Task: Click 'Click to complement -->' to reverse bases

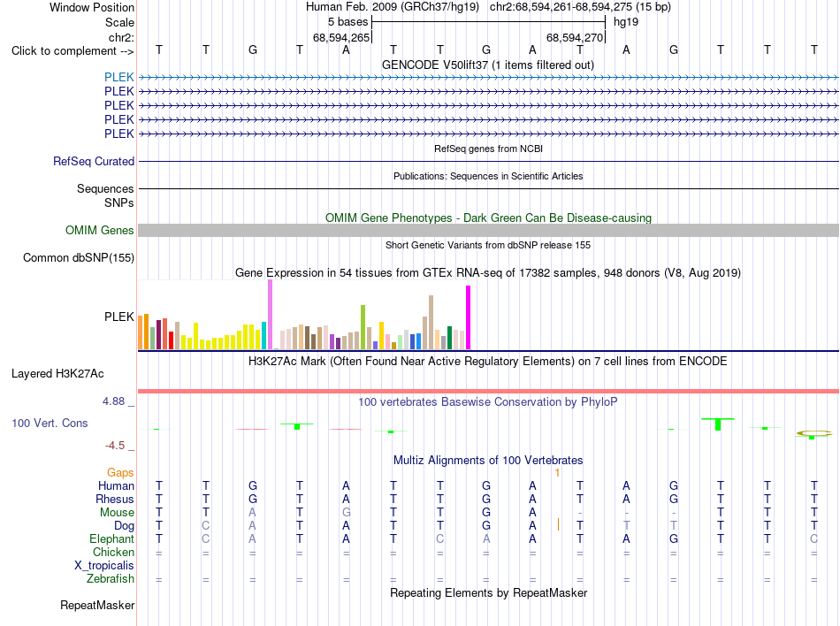Action: click(73, 51)
